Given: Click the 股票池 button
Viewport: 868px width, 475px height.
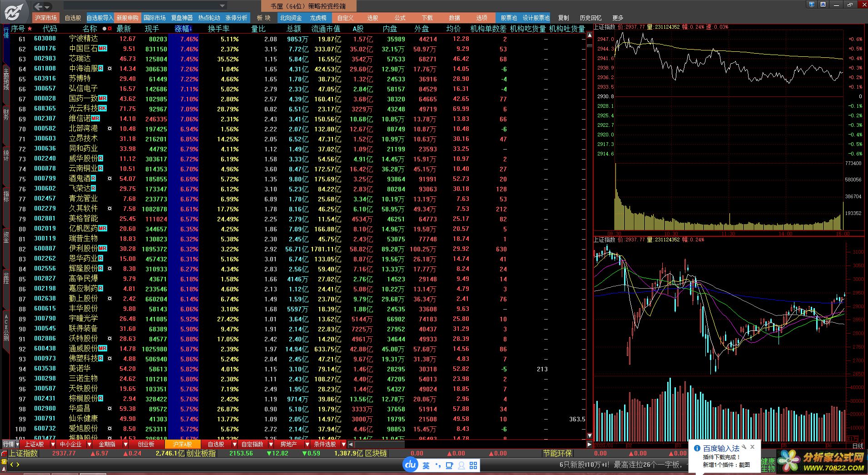Looking at the screenshot, I should tap(509, 18).
